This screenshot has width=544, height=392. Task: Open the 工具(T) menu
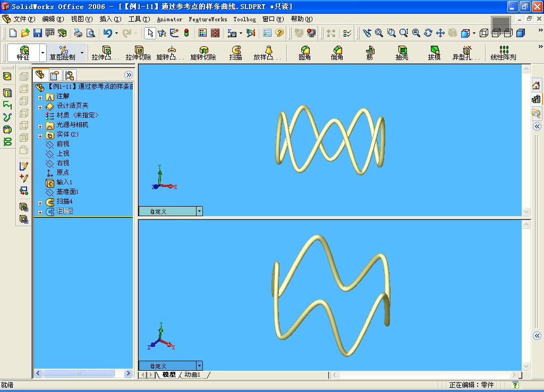139,19
